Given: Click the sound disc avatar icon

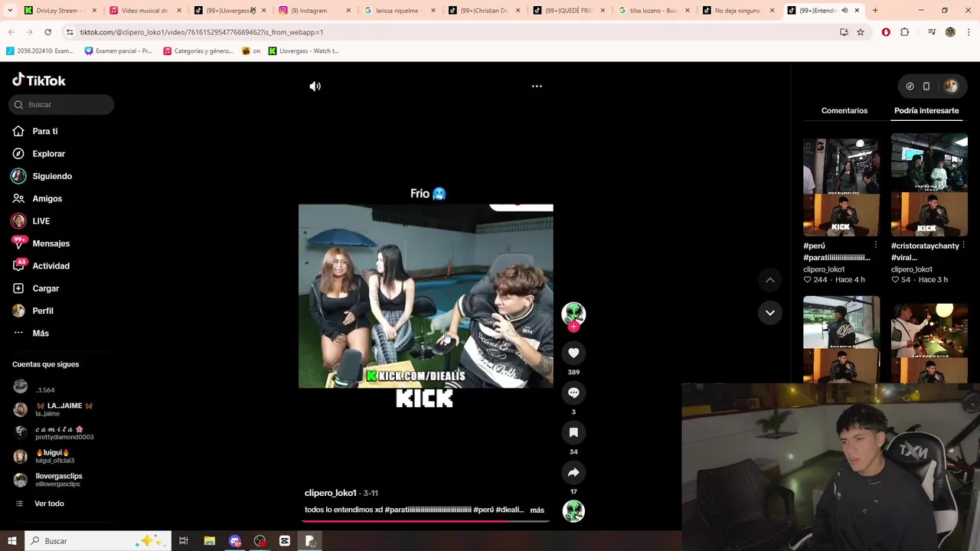Looking at the screenshot, I should [573, 510].
